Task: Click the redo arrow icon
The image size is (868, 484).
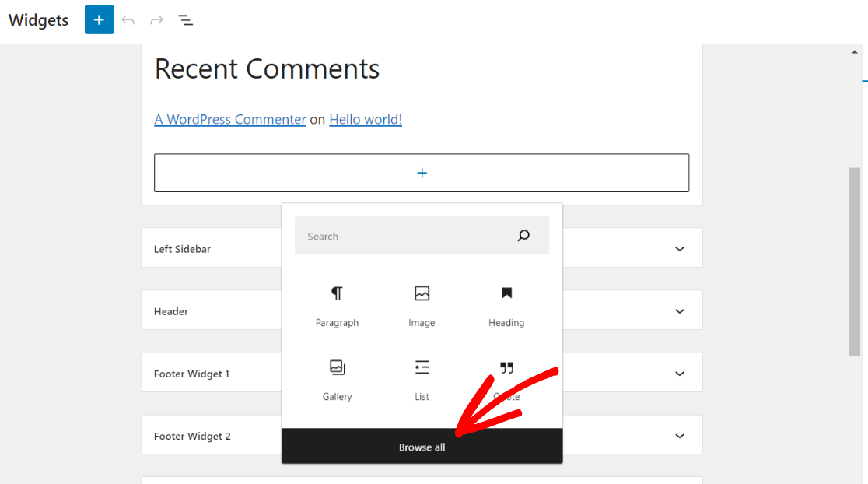Action: click(156, 19)
